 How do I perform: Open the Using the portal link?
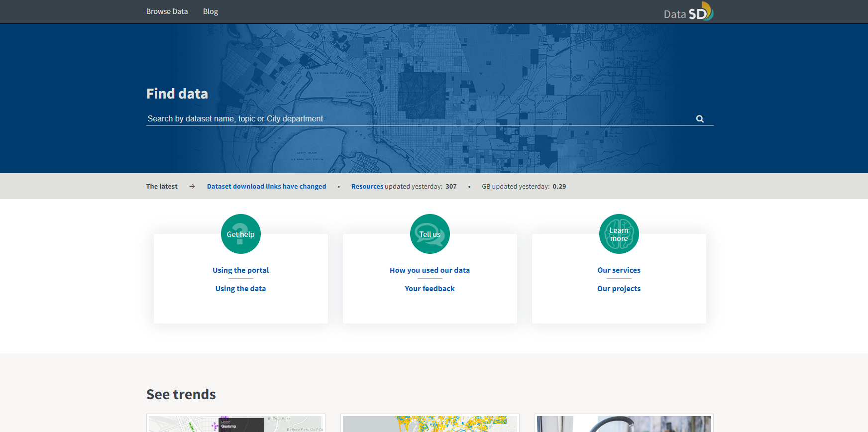point(240,270)
